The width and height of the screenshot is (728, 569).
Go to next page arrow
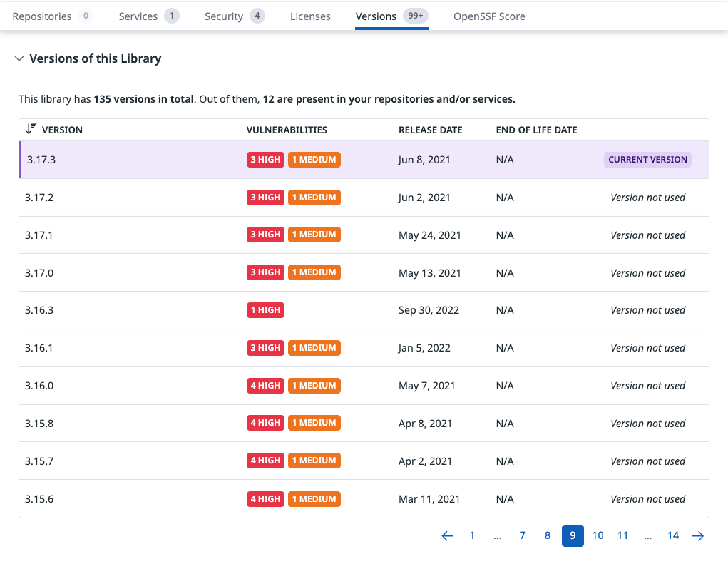698,536
